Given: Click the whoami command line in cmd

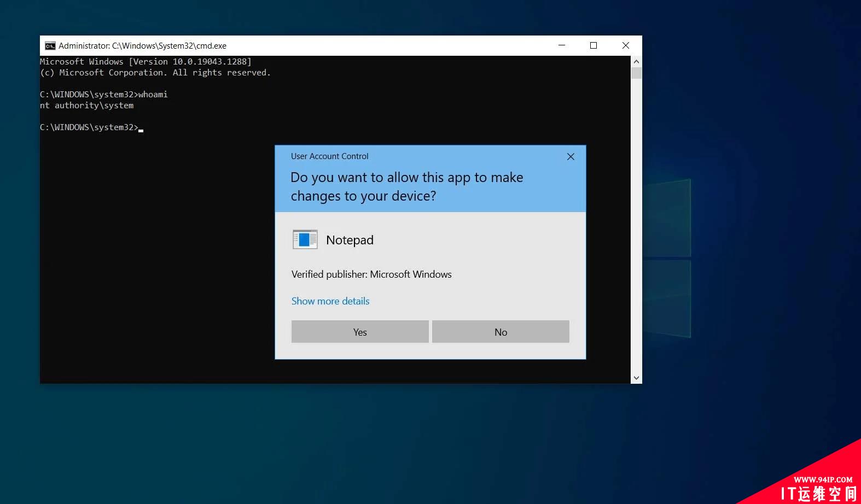Looking at the screenshot, I should 104,95.
